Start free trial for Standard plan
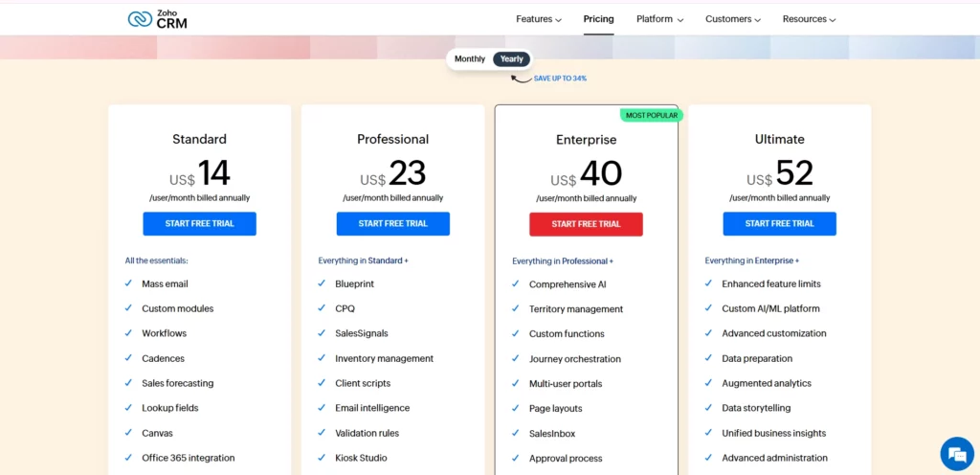 (x=199, y=224)
